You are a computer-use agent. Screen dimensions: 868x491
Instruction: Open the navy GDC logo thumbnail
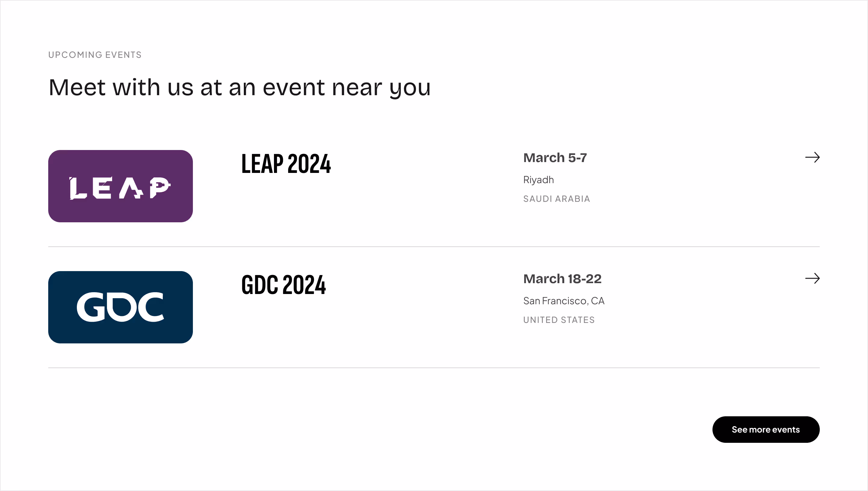click(x=121, y=307)
